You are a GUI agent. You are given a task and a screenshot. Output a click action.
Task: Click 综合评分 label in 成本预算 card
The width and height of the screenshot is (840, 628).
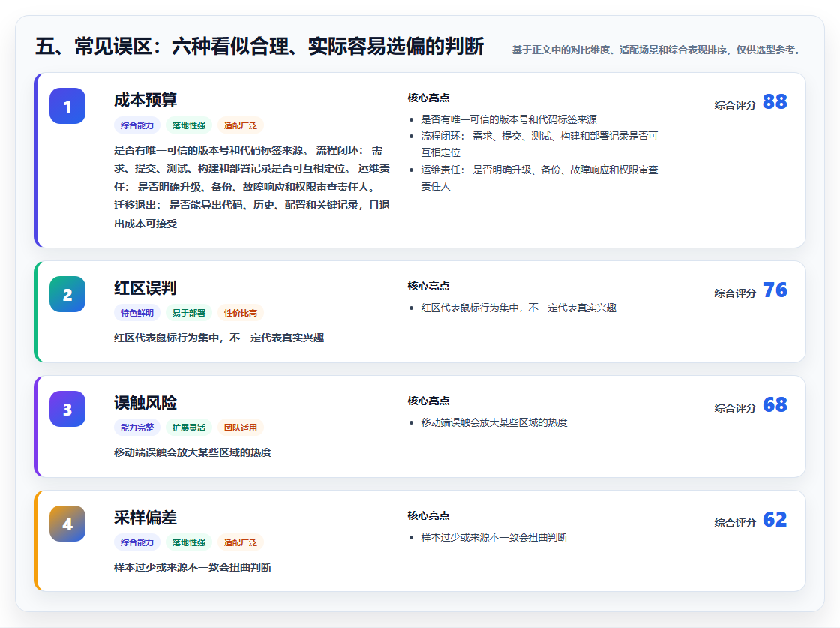pos(735,105)
